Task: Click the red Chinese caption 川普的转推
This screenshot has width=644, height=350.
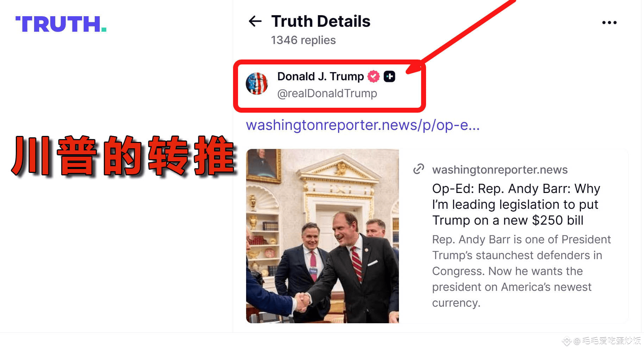Action: pos(123,156)
